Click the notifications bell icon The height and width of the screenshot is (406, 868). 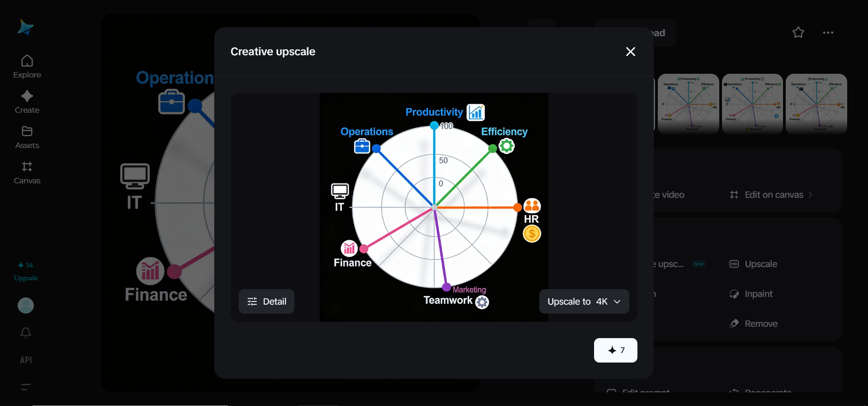click(x=26, y=333)
